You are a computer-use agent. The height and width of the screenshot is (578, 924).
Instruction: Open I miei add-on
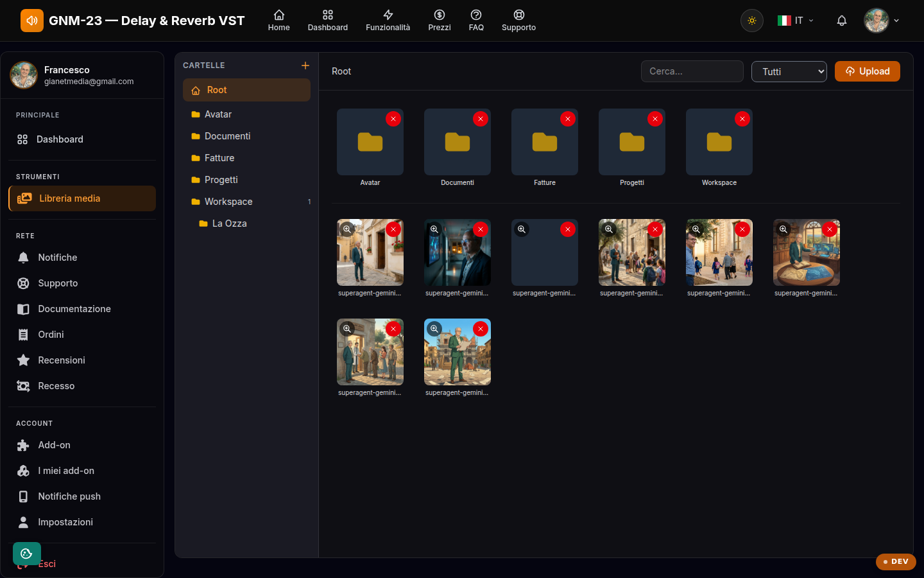tap(82, 471)
